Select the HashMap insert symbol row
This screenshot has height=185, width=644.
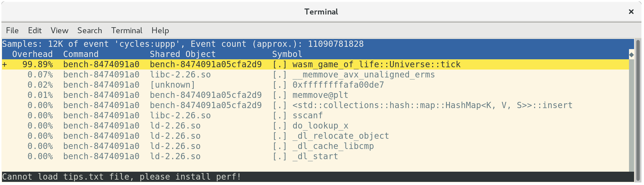point(432,106)
